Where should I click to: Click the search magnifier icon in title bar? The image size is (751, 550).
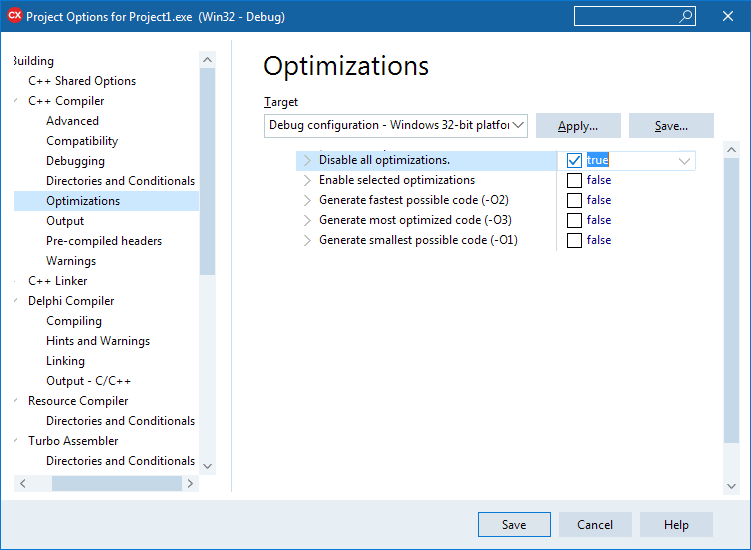(686, 16)
